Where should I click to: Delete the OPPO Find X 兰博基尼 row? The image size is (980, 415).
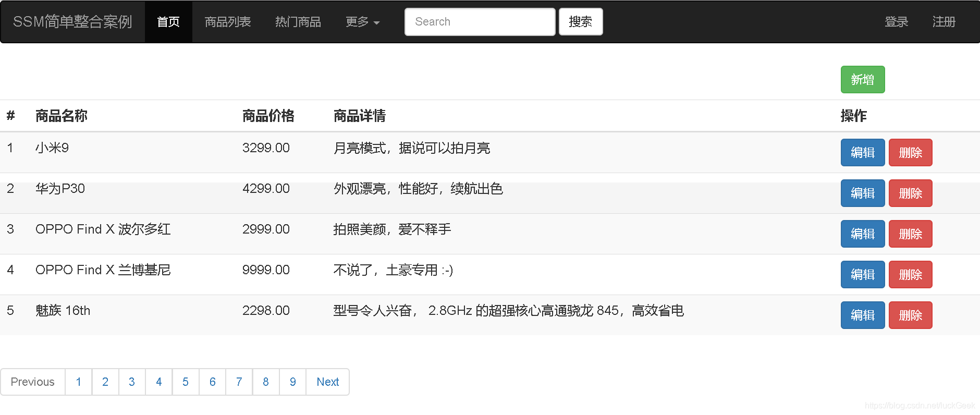tap(911, 275)
